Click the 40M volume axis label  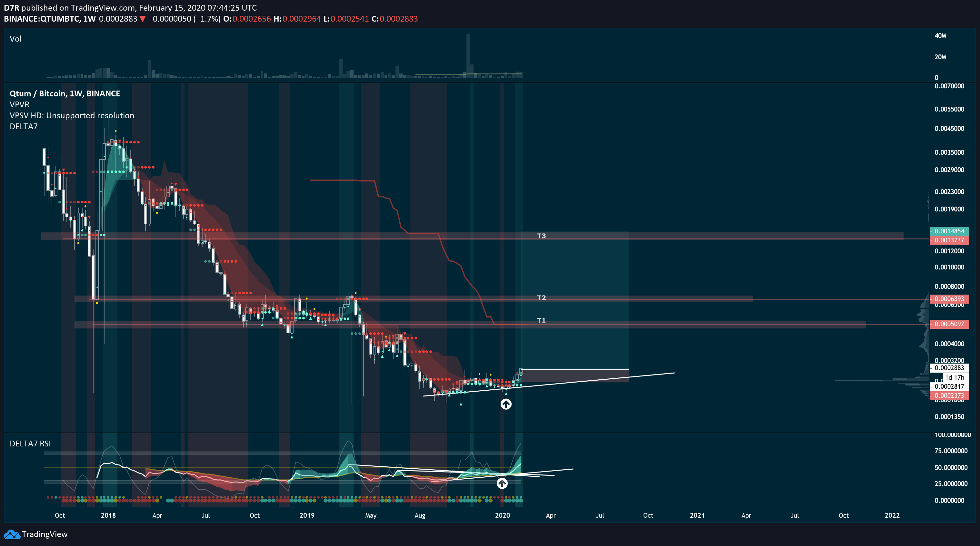[x=940, y=36]
